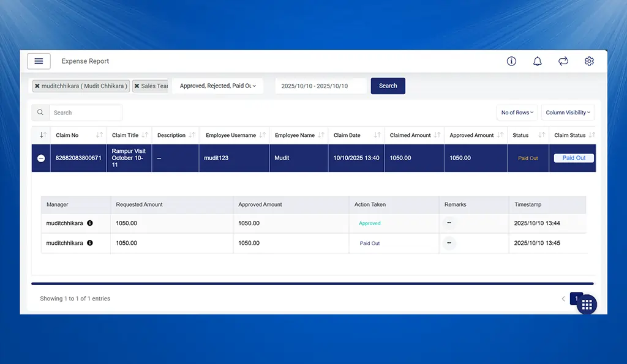Click the Search button next to the date range
This screenshot has width=627, height=364.
point(388,86)
